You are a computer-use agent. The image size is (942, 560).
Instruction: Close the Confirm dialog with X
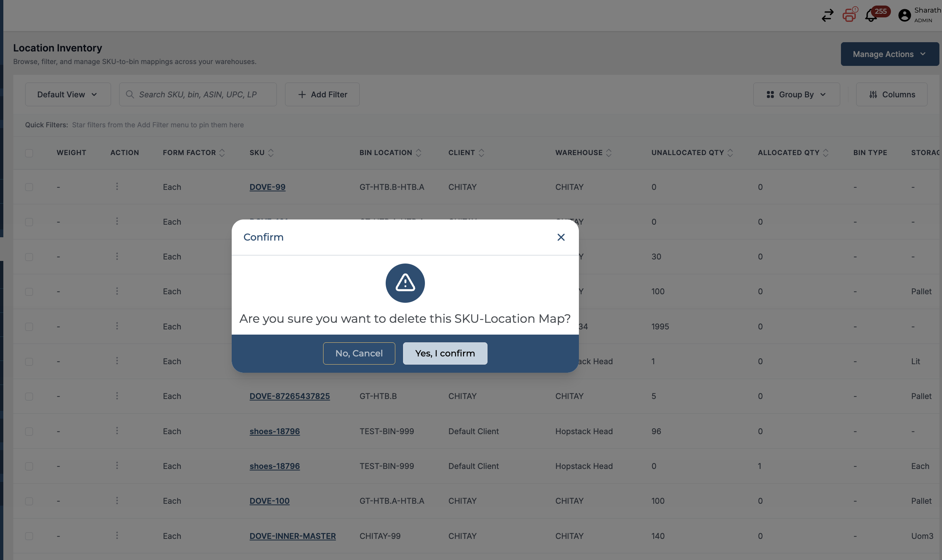(561, 237)
